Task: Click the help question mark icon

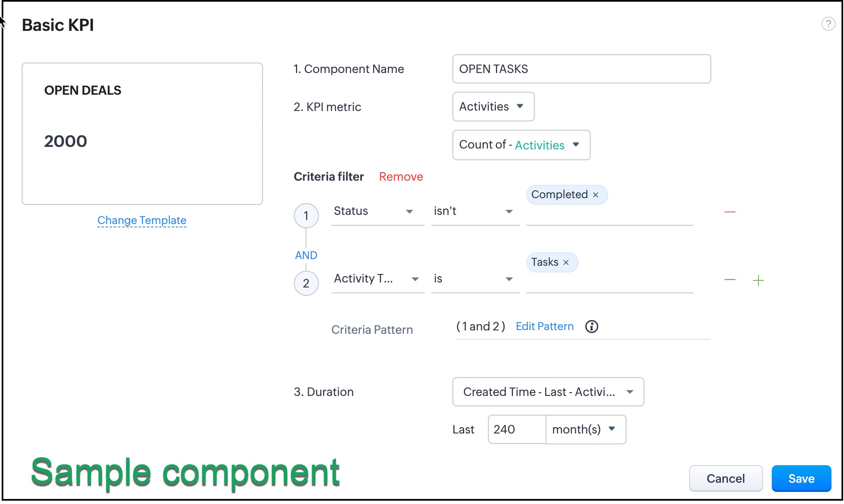Action: point(828,24)
